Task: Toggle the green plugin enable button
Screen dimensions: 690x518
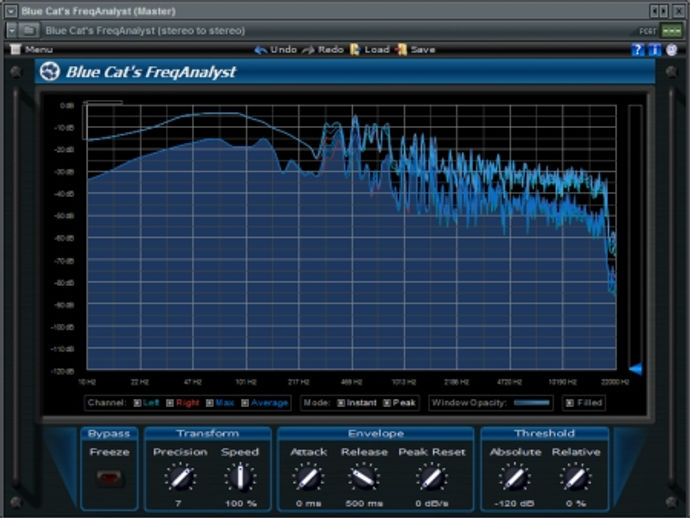Action: point(672,31)
